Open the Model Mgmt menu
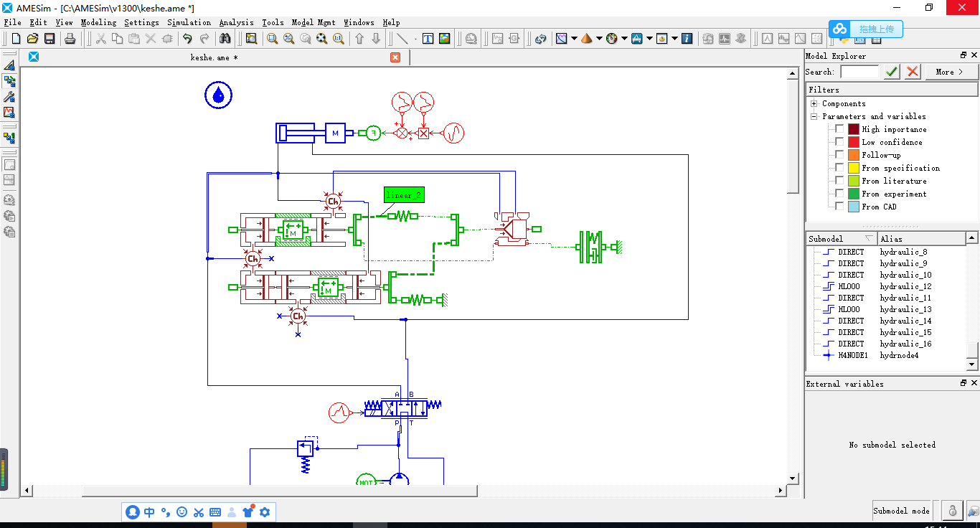The width and height of the screenshot is (980, 528). (314, 22)
